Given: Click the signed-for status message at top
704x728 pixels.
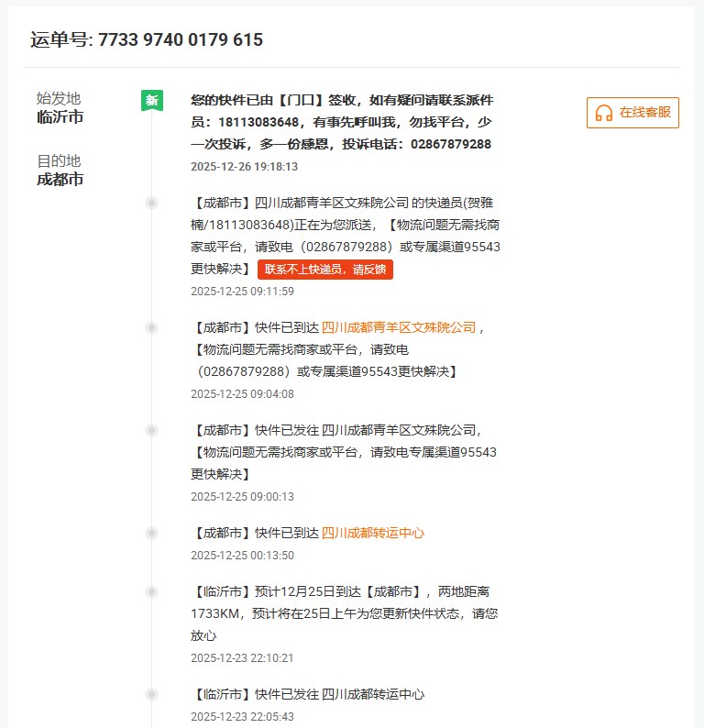Looking at the screenshot, I should point(342,122).
